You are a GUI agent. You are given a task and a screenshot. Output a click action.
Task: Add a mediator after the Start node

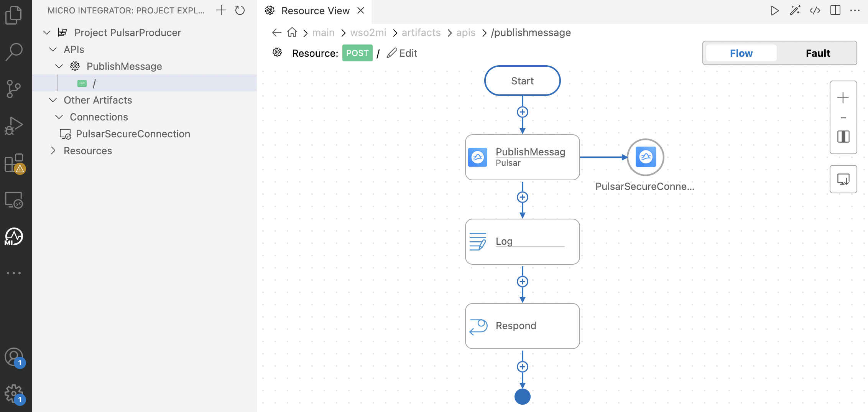522,112
